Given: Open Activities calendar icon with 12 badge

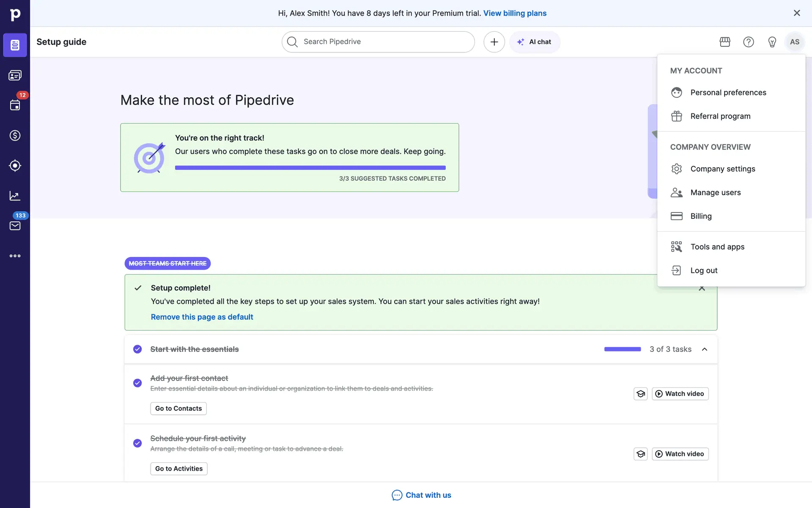Looking at the screenshot, I should 15,105.
